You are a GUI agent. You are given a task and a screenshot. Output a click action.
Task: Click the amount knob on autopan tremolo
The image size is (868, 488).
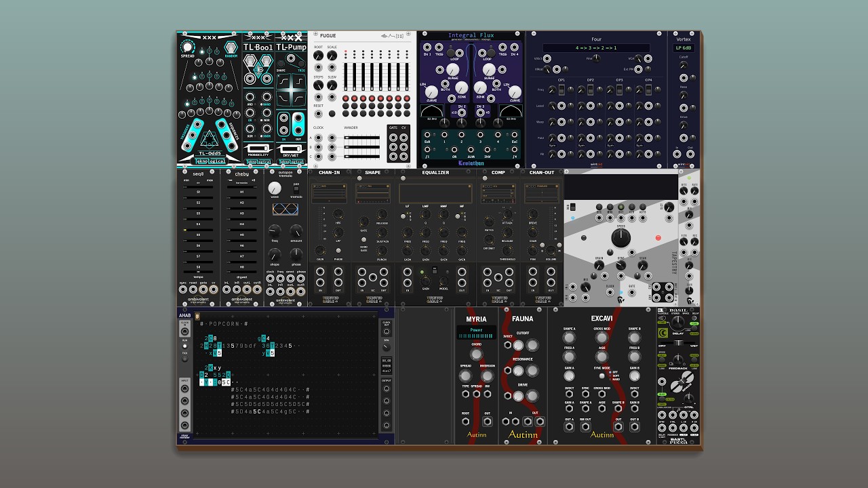tap(296, 230)
